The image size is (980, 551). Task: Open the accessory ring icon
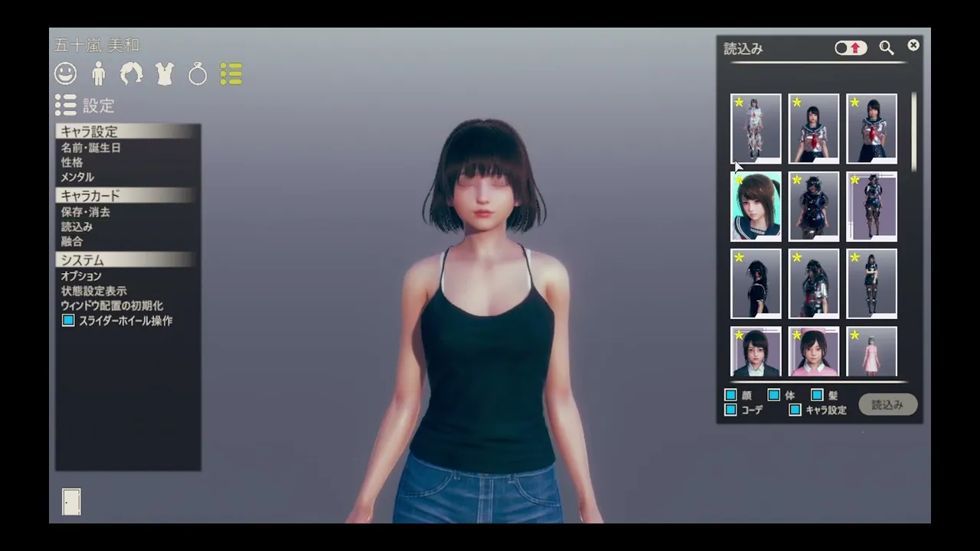pyautogui.click(x=198, y=73)
